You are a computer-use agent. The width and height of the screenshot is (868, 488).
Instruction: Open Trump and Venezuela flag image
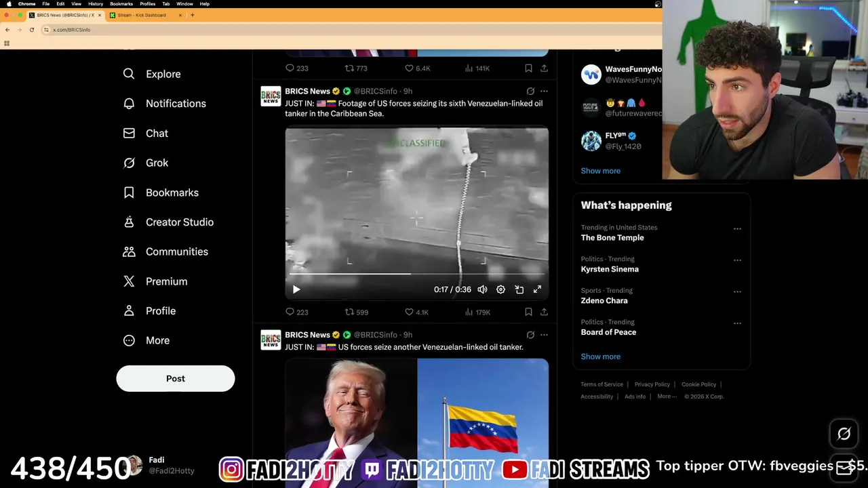click(416, 423)
